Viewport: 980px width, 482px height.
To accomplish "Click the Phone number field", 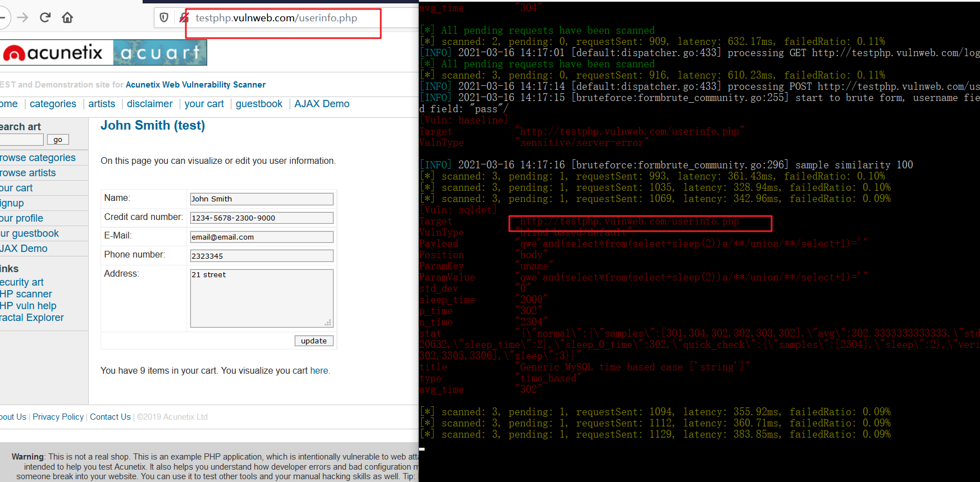I will pyautogui.click(x=262, y=256).
